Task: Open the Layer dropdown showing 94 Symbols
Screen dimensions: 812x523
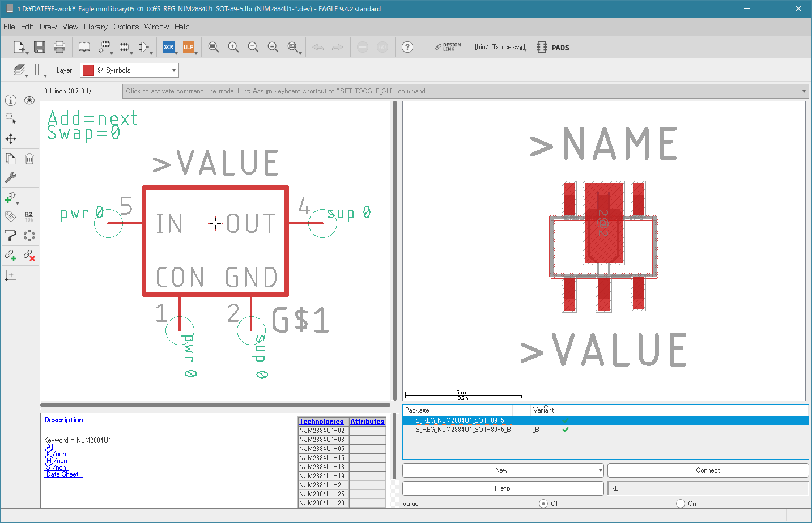Action: click(129, 70)
